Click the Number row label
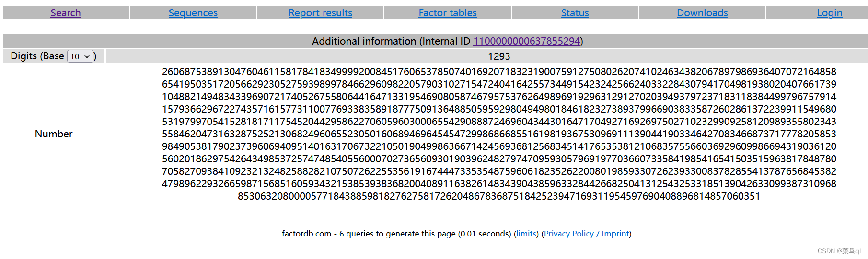Image resolution: width=868 pixels, height=259 pixels. coord(54,134)
